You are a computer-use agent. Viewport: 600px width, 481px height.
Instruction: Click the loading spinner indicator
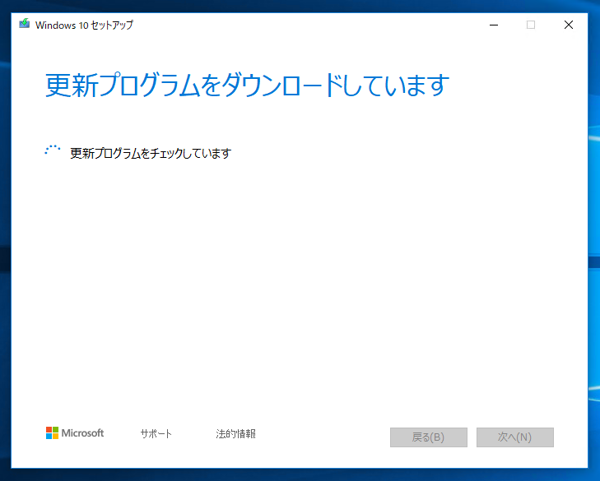(52, 151)
